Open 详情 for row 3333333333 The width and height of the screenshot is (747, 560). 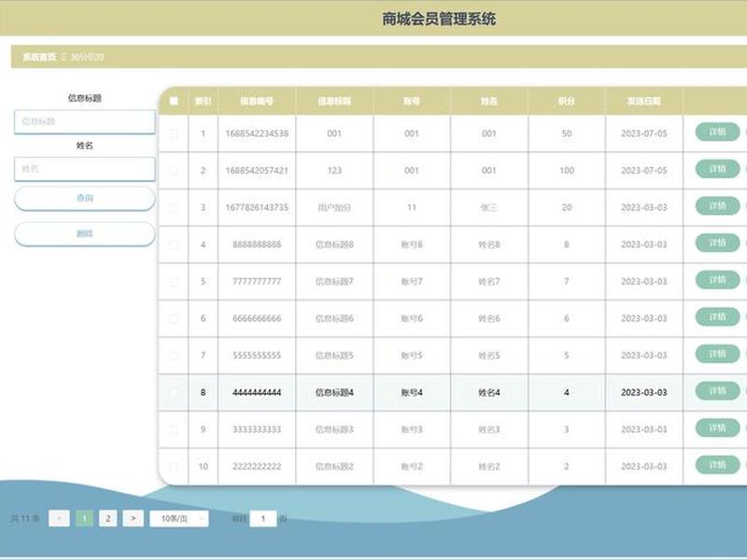tap(717, 427)
